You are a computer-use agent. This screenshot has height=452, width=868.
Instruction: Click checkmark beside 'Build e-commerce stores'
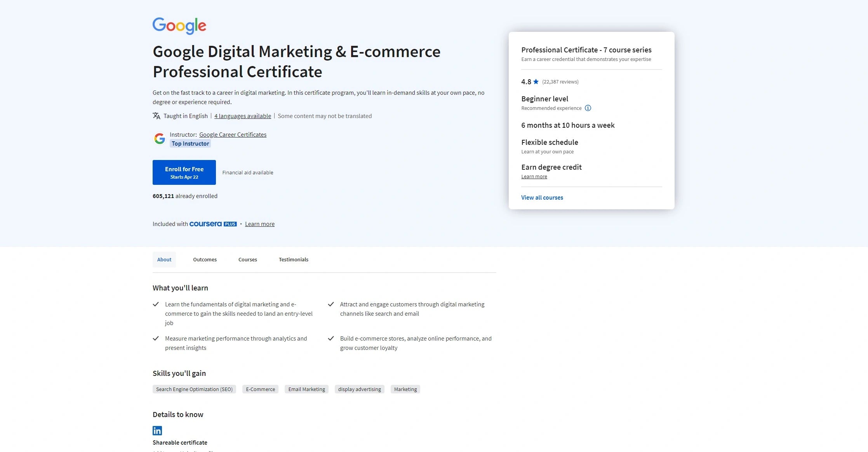click(x=331, y=339)
